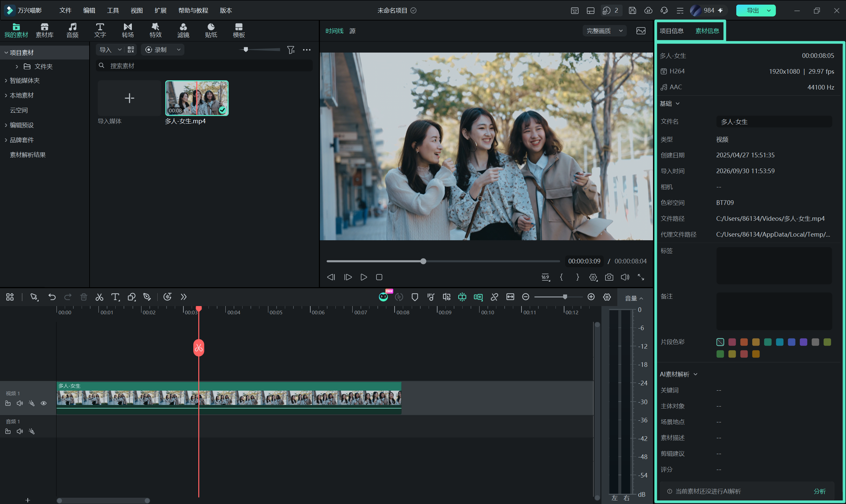Mute the 视频 1 track speaker
This screenshot has width=846, height=504.
pos(20,404)
